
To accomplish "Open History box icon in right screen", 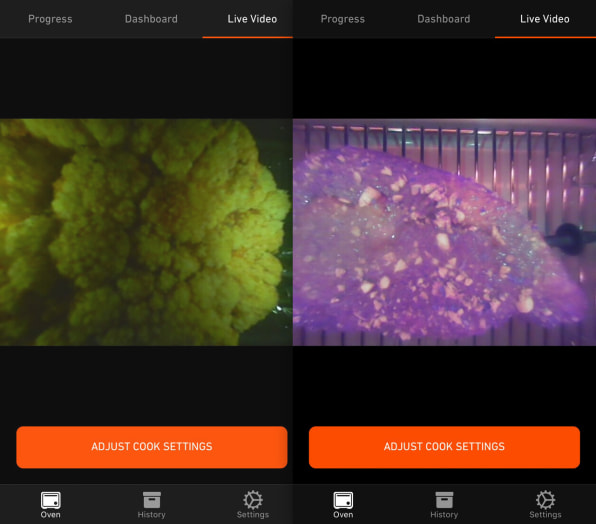I will point(444,500).
